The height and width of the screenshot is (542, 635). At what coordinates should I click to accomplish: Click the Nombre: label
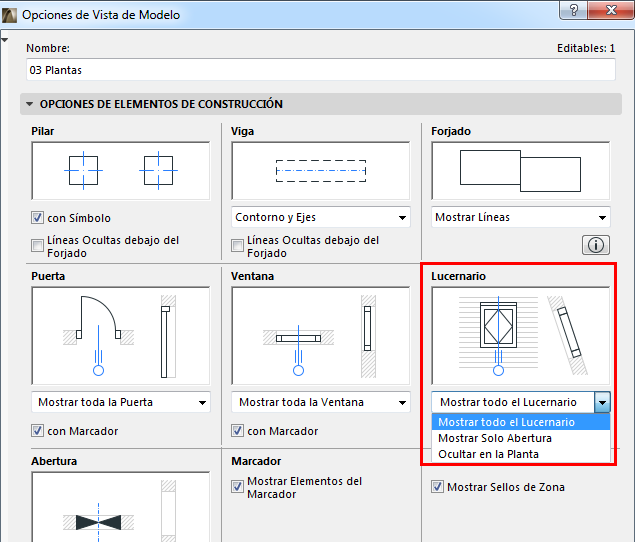coord(48,48)
